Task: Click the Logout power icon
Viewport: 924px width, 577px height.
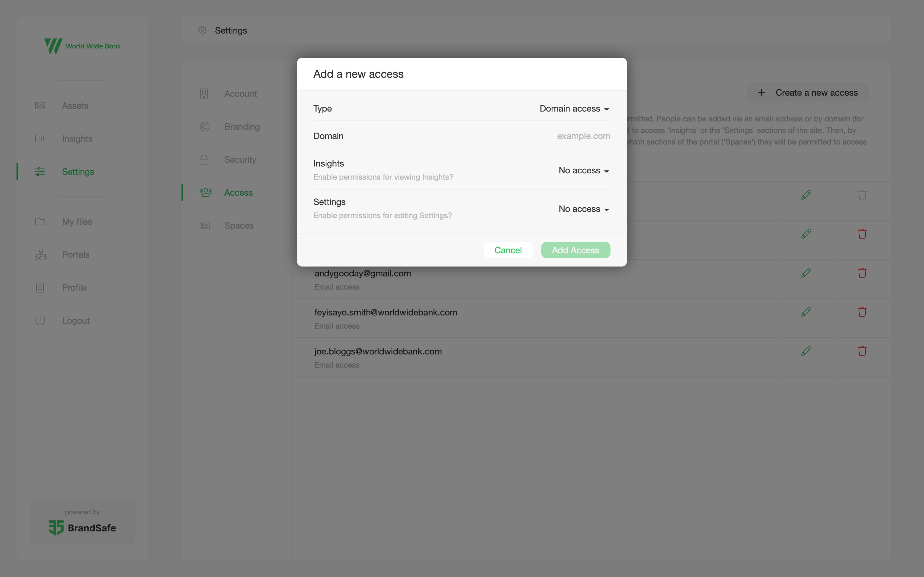Action: coord(40,320)
